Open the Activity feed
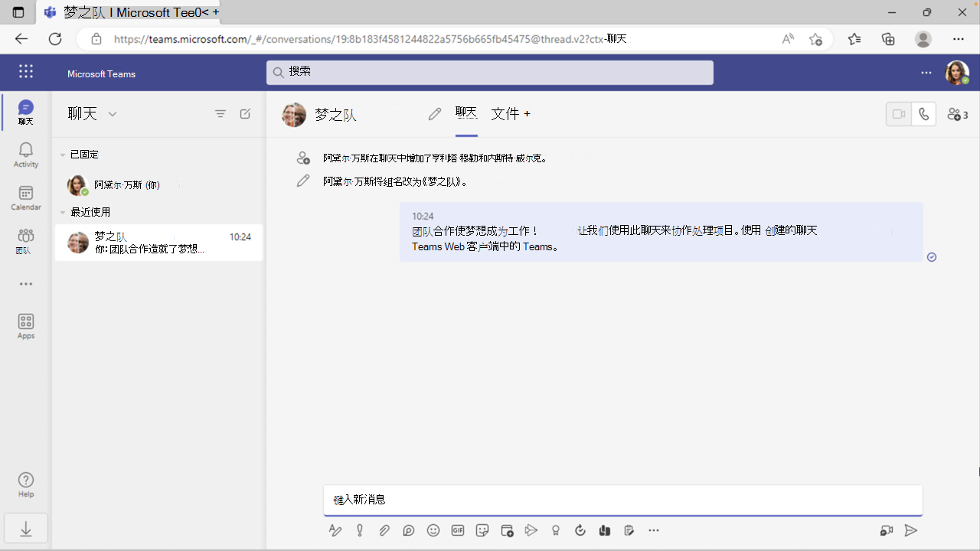This screenshot has height=551, width=980. pos(25,155)
